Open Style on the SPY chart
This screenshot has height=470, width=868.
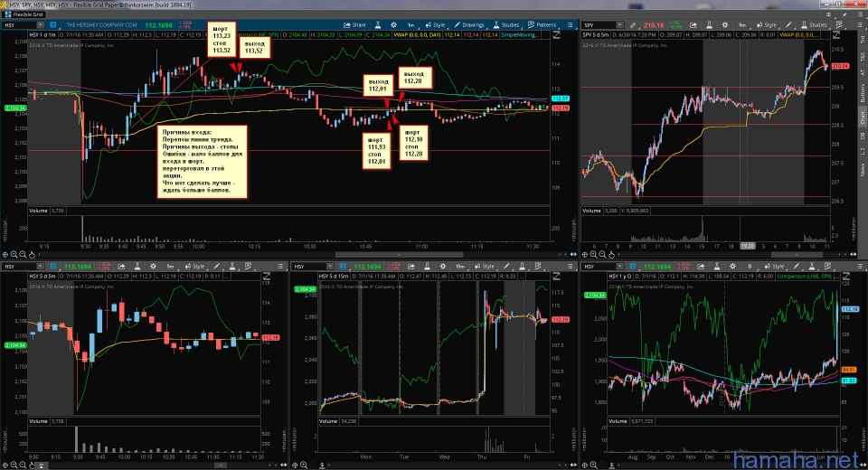[767, 25]
